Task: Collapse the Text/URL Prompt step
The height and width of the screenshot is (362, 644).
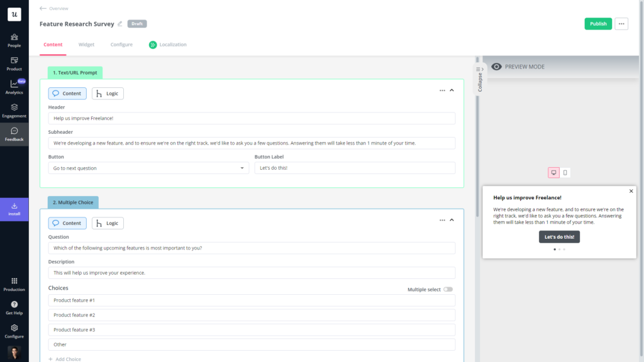Action: coord(452,90)
